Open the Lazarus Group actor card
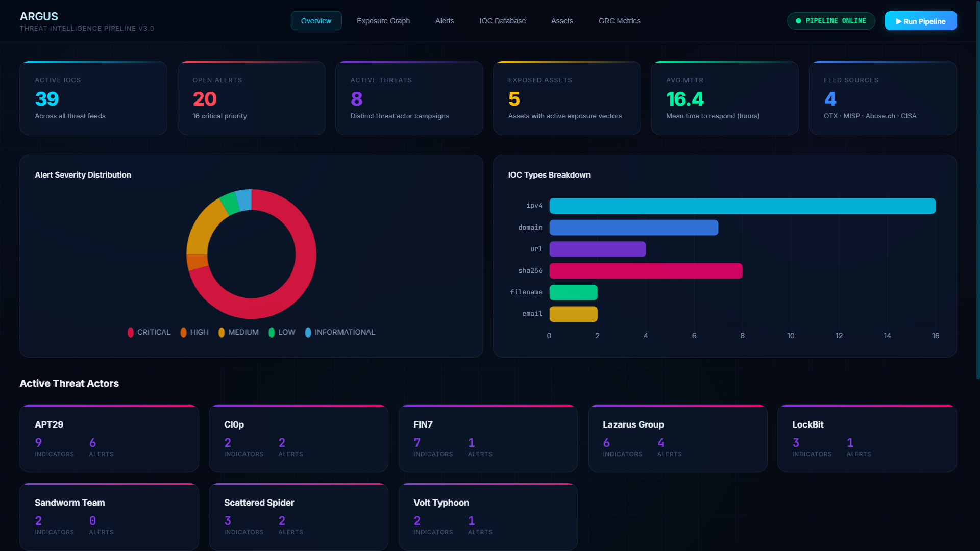The width and height of the screenshot is (980, 551). pyautogui.click(x=677, y=438)
